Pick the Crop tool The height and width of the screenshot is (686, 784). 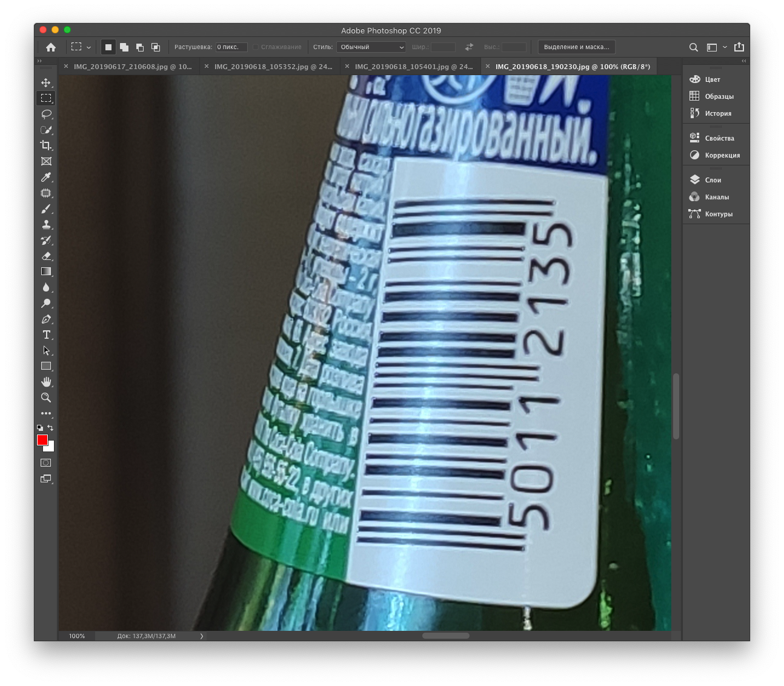46,145
